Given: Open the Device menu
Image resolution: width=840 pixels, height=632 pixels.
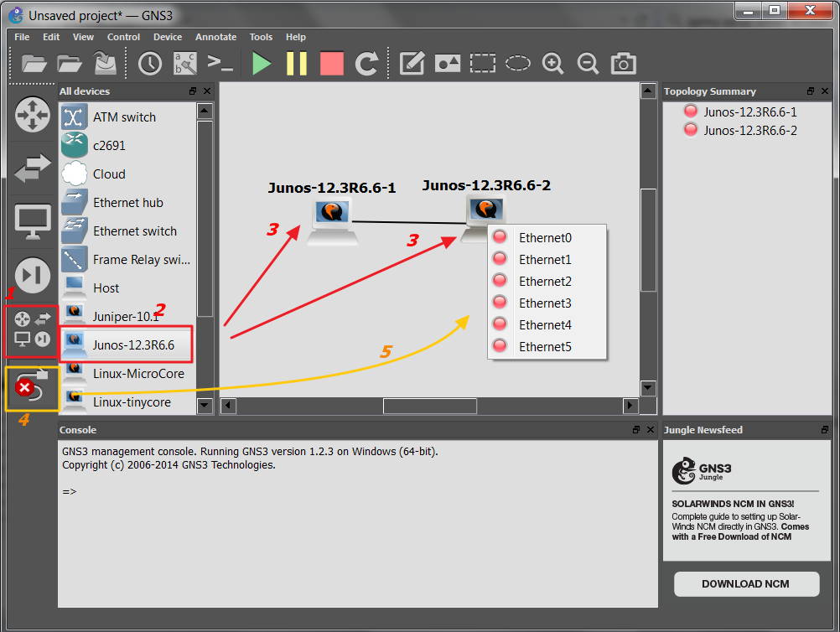Looking at the screenshot, I should pyautogui.click(x=168, y=37).
